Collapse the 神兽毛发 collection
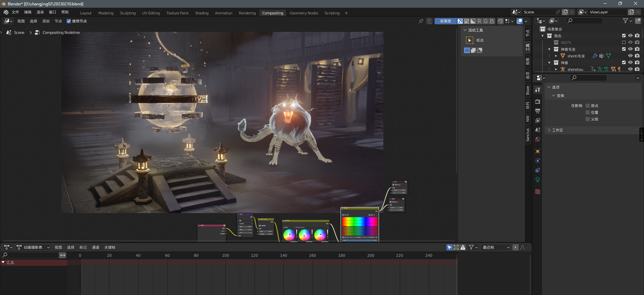Screen dimensions: 644x295 pyautogui.click(x=550, y=49)
